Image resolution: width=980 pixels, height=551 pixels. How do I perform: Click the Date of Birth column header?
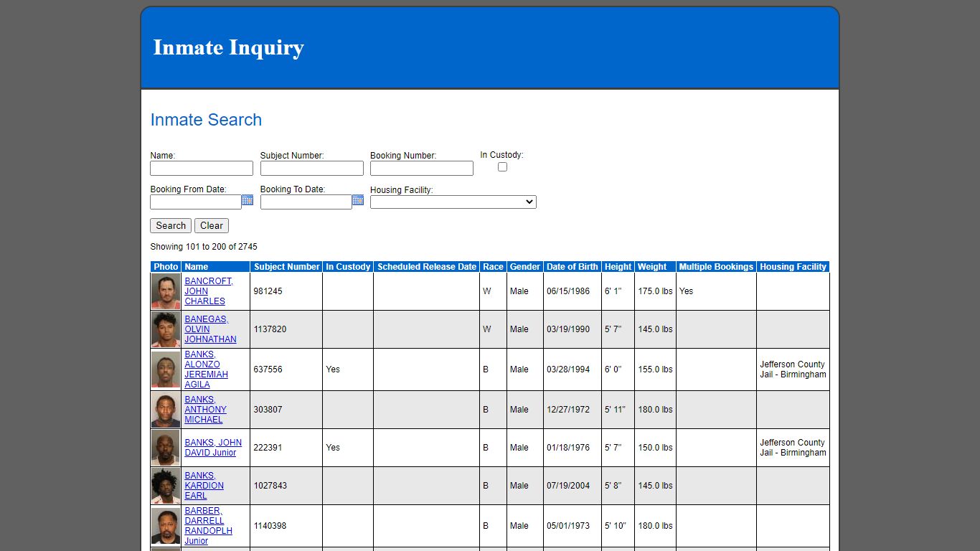click(x=573, y=267)
